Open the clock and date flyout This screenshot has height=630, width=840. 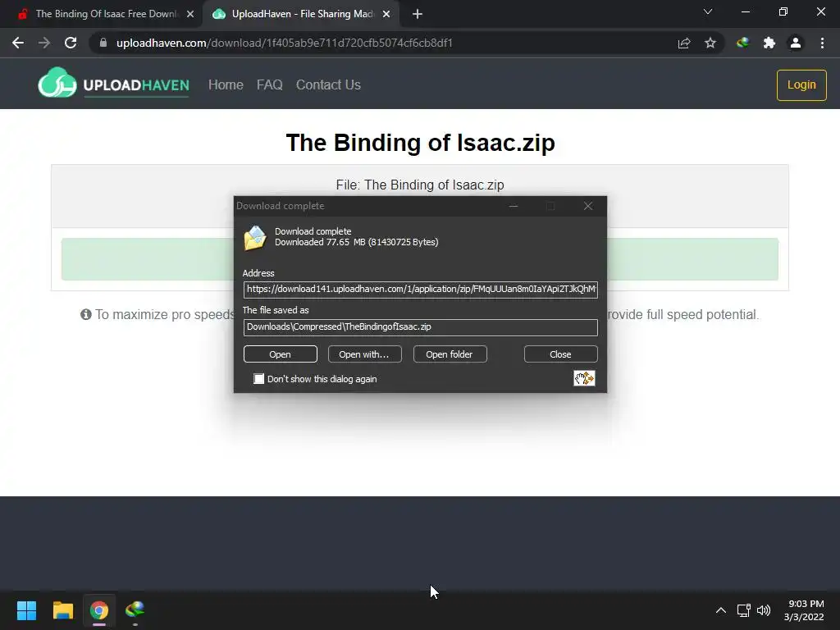[804, 610]
